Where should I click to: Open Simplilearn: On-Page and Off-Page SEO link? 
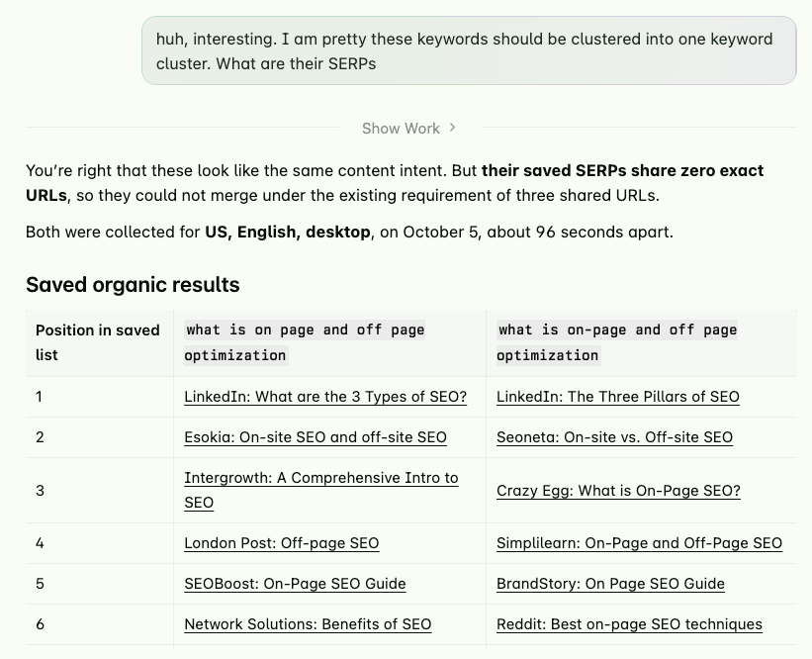[639, 543]
